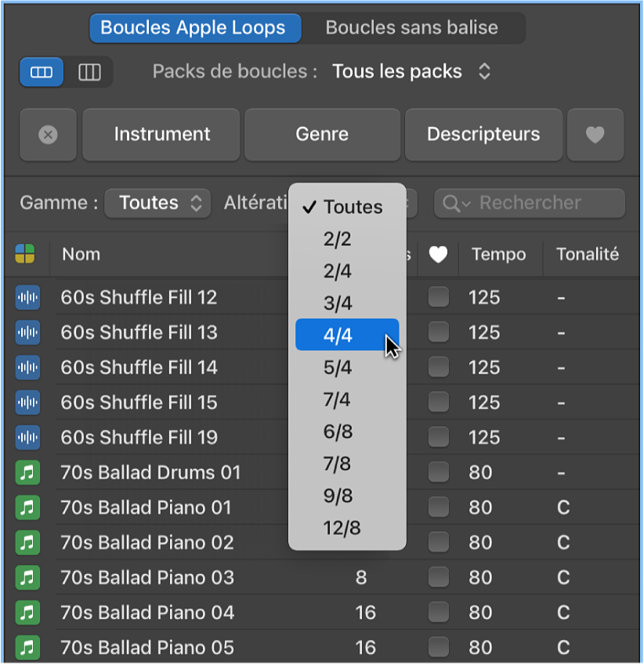Tick favorite checkbox for 70s Ballad Piano 05
This screenshot has height=665, width=644.
coord(438,647)
